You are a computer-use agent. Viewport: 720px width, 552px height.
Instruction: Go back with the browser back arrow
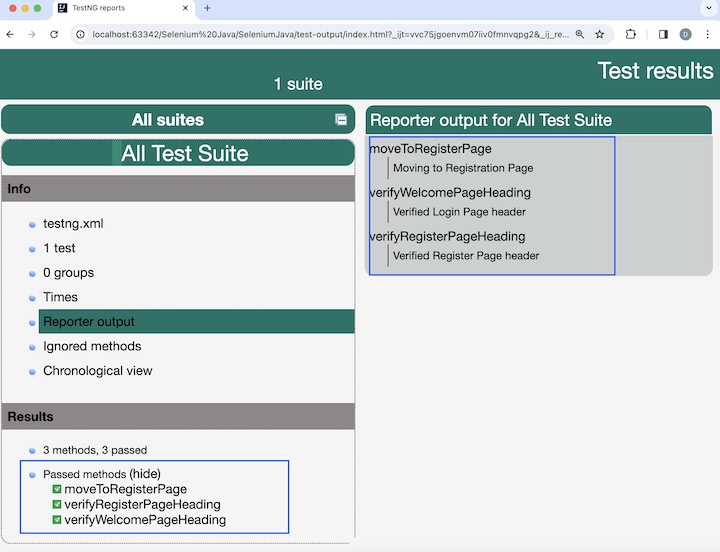[10, 34]
